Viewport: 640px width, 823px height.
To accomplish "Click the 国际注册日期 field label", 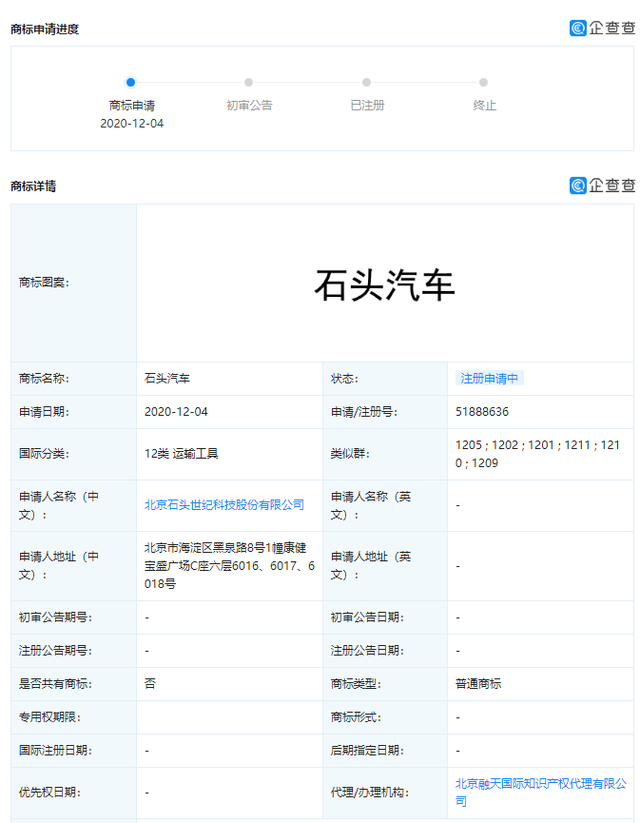I will (56, 750).
